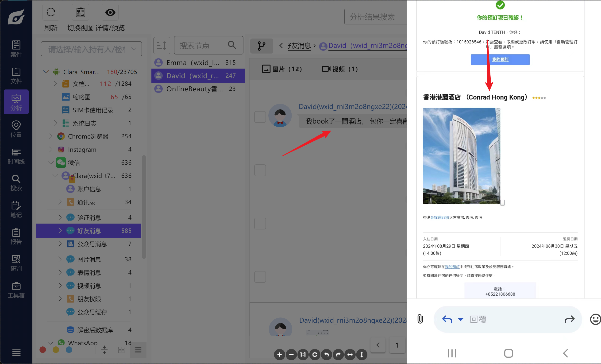Switch to the 视频 (1) tab
The width and height of the screenshot is (601, 364).
(x=340, y=69)
